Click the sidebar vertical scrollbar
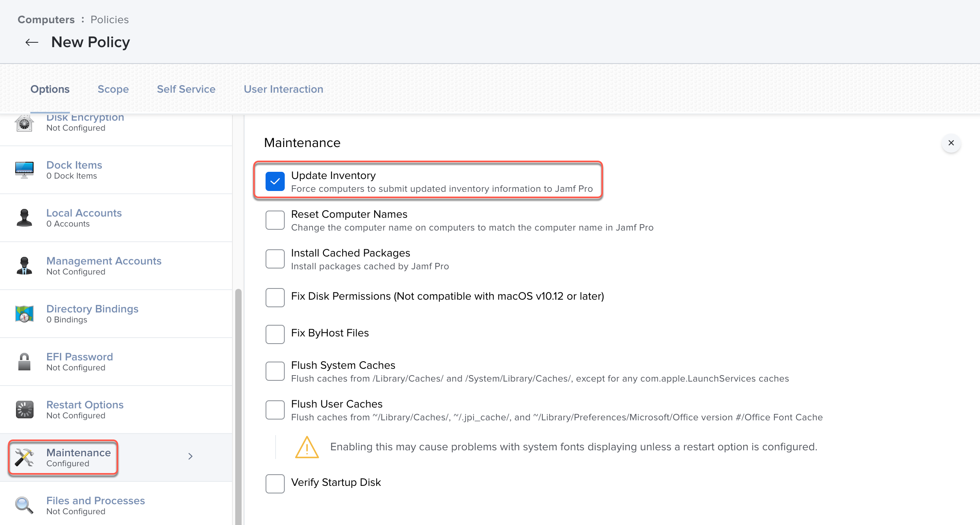The height and width of the screenshot is (525, 980). [238, 400]
